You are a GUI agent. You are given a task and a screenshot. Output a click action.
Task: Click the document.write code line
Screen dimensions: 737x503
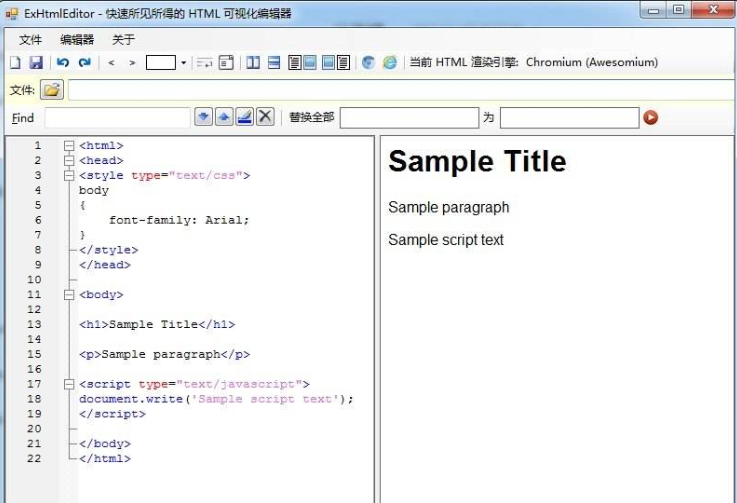[x=216, y=399]
